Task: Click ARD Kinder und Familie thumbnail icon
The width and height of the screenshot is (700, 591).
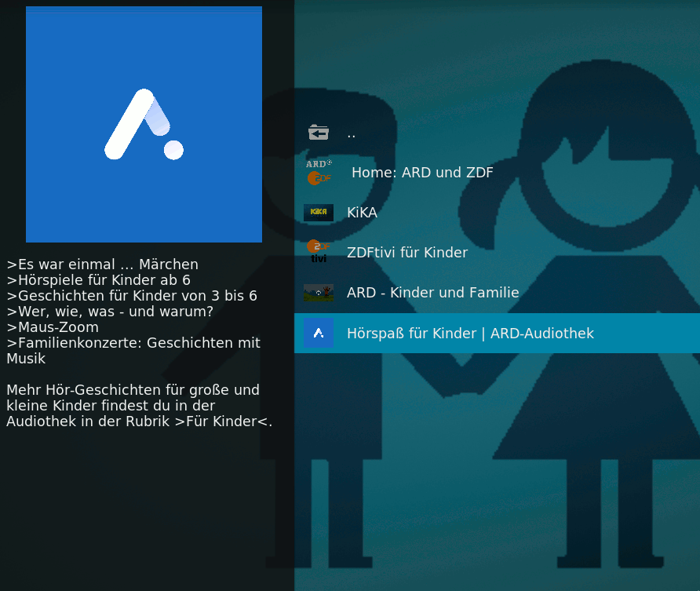Action: click(319, 293)
